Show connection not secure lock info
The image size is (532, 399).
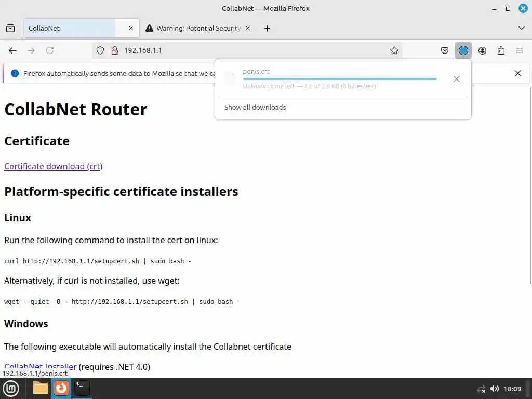(115, 50)
